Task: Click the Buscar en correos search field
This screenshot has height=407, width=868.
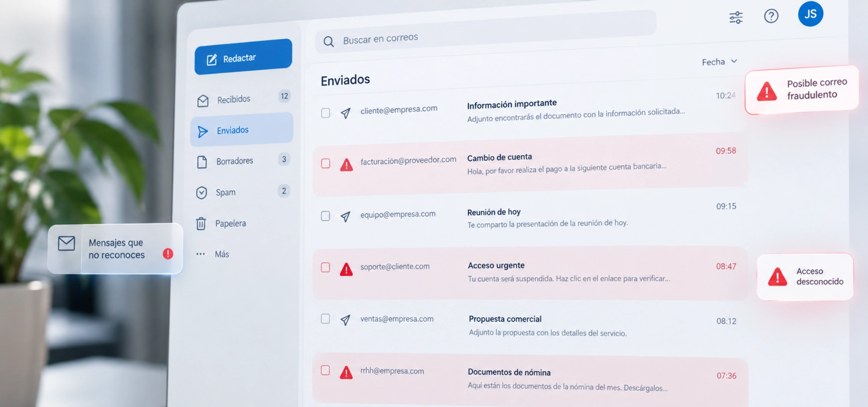Action: pos(486,33)
